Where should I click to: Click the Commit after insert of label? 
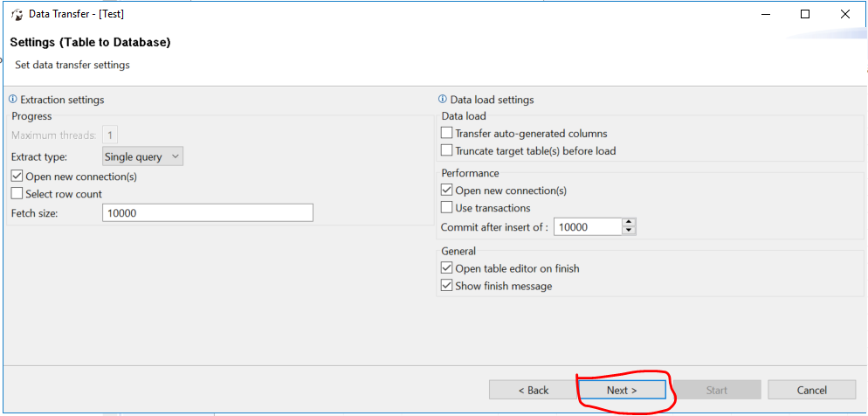[x=494, y=226]
